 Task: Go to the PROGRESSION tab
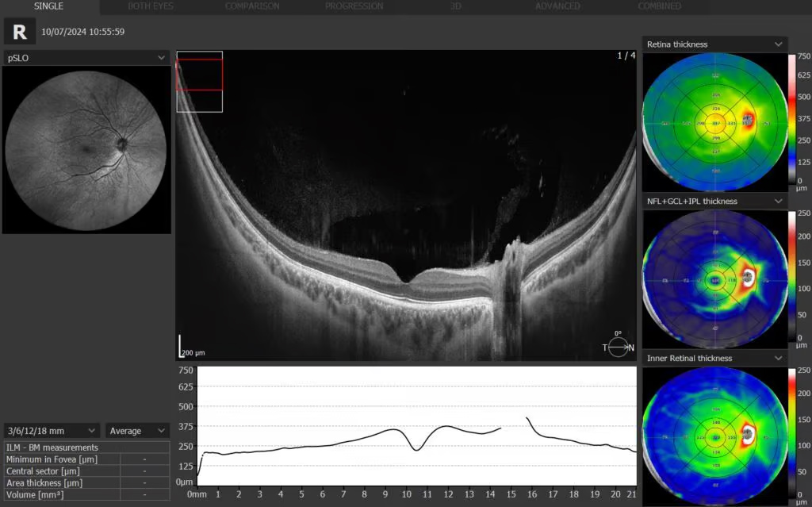pyautogui.click(x=354, y=6)
